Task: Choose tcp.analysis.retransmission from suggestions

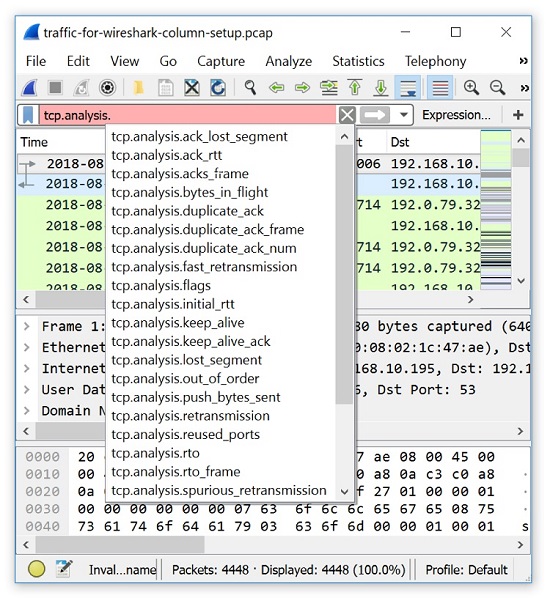Action: click(x=190, y=416)
